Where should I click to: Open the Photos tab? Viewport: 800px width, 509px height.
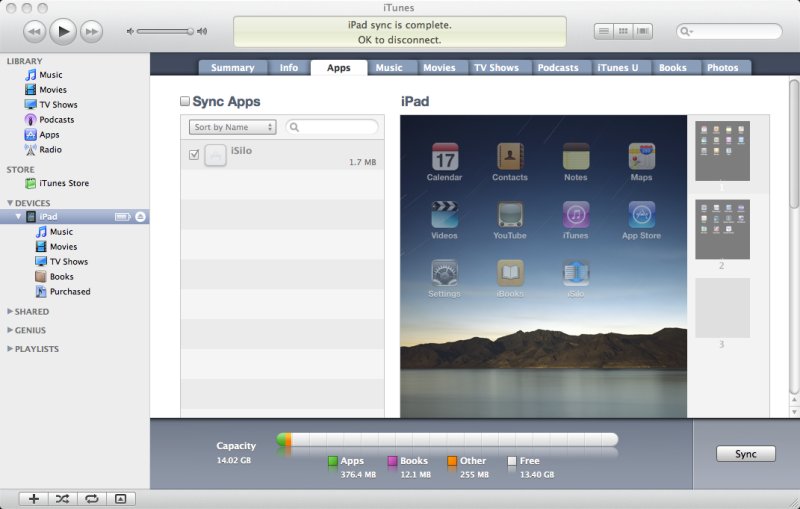pos(722,68)
